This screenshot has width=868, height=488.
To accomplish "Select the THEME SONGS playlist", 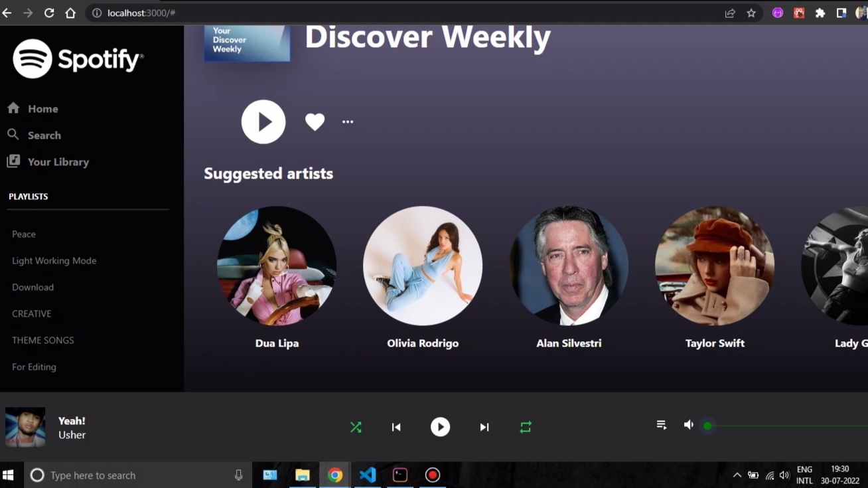I will tap(42, 341).
